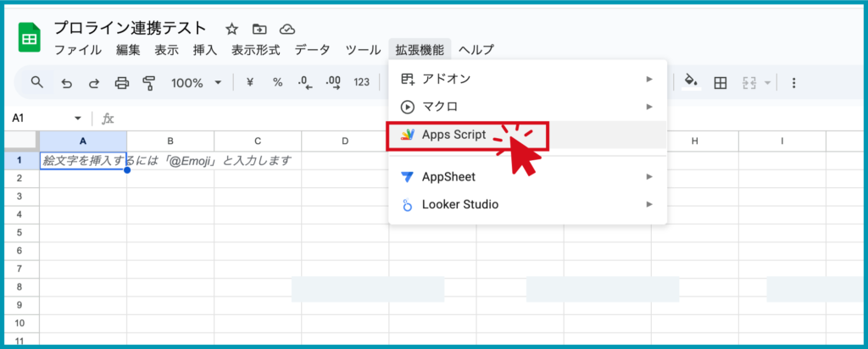Screen dimensions: 868x349
Task: Open the Google Sheets home icon
Action: tap(29, 37)
